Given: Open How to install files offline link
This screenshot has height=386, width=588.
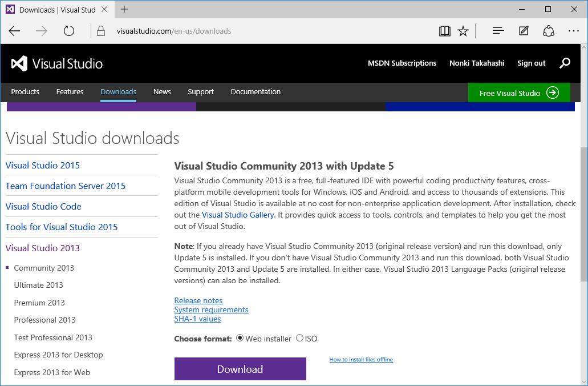Looking at the screenshot, I should click(x=361, y=359).
